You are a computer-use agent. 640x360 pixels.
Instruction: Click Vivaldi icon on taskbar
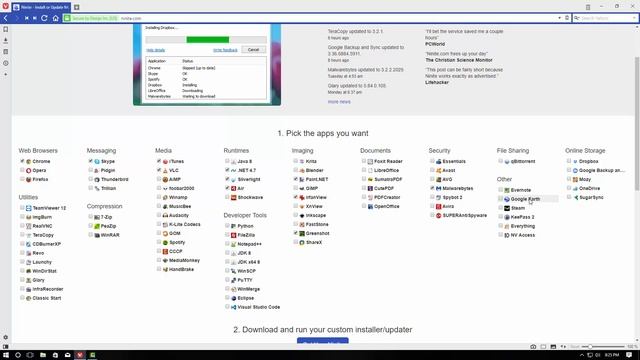pyautogui.click(x=80, y=355)
